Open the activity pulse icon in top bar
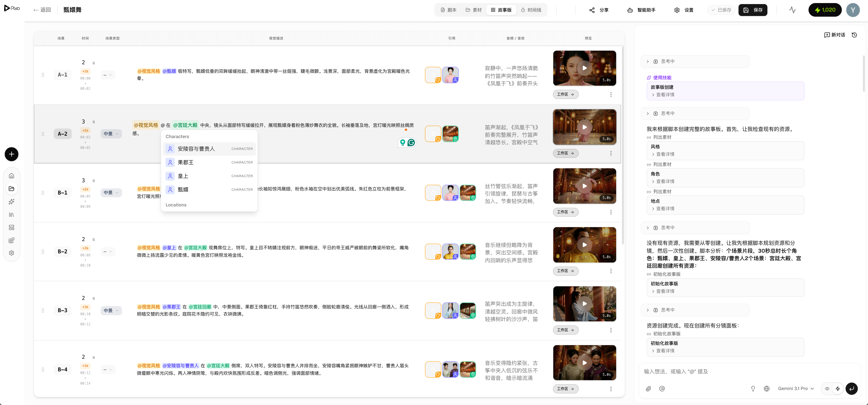 792,10
